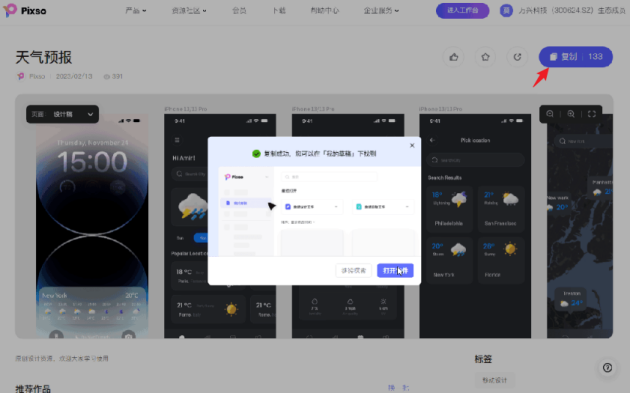Click the Florida 28° sunny card
This screenshot has width=630, height=393.
point(501,261)
